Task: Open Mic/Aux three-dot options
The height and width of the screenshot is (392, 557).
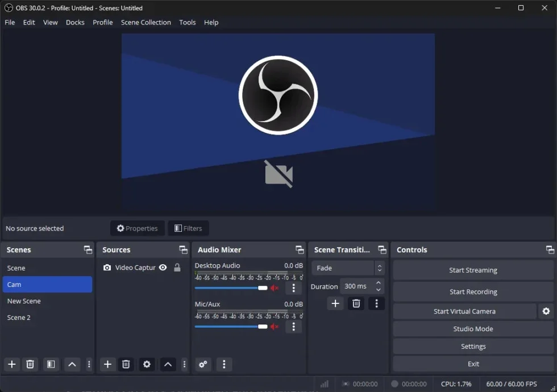Action: [293, 327]
